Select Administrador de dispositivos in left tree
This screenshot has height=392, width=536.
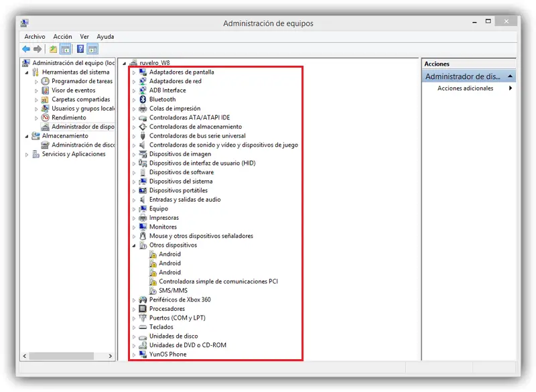point(83,127)
